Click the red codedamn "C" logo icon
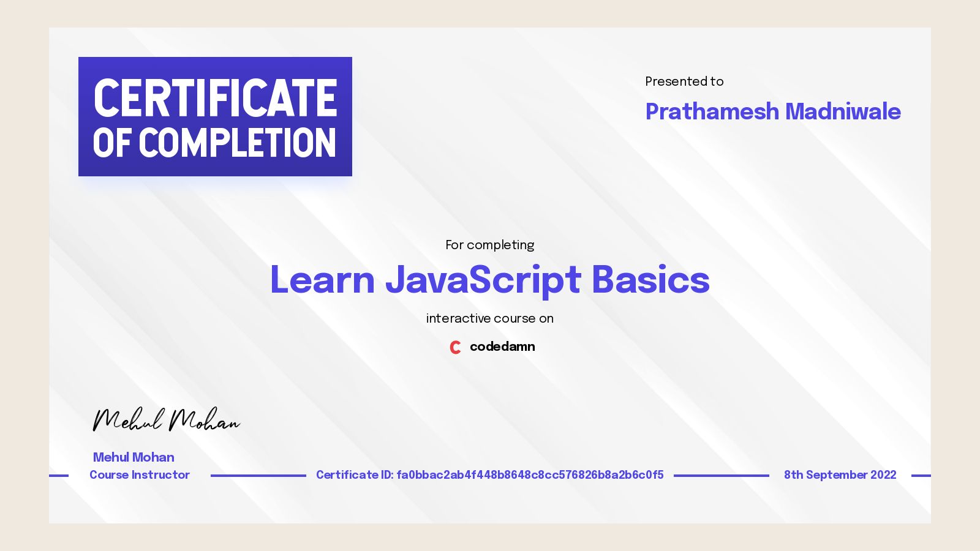980x551 pixels. point(455,347)
